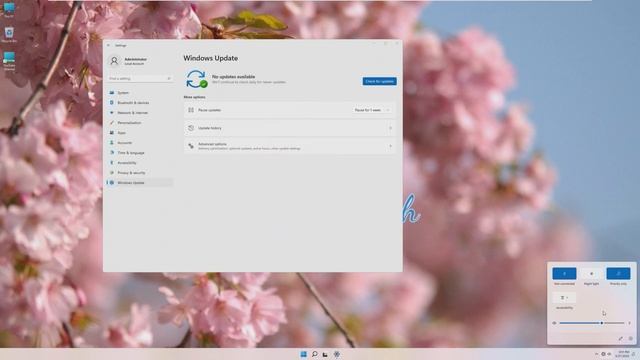The image size is (640, 360).
Task: Click the Settings gear on taskbar
Action: (336, 354)
